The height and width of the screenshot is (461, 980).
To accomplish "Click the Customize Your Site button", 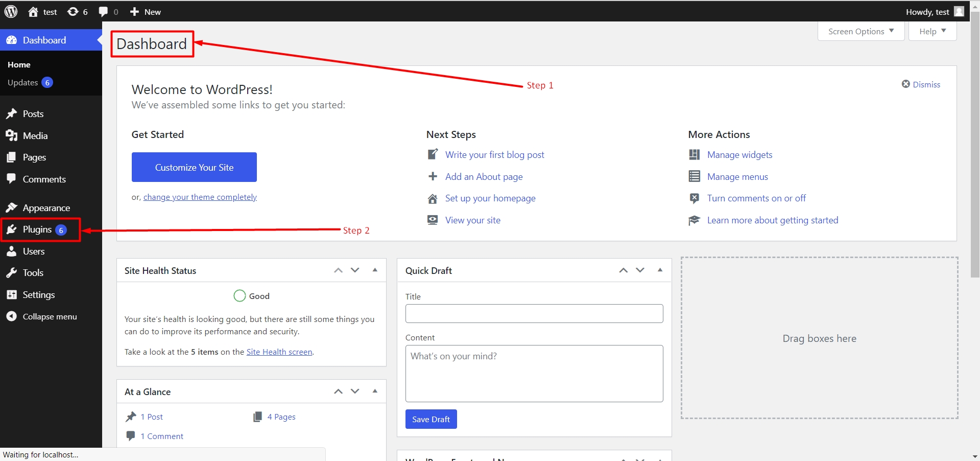I will (x=194, y=167).
